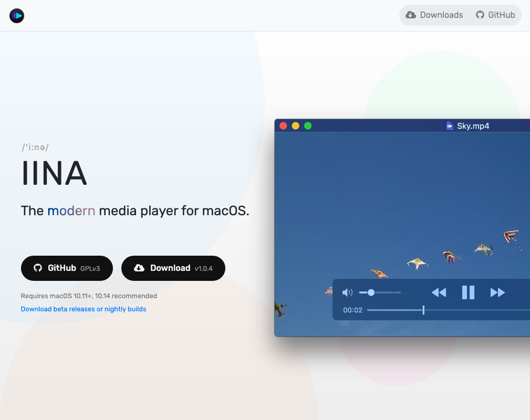The image size is (530, 420).
Task: Click the Sky.mp4 file icon in title bar
Action: point(450,126)
